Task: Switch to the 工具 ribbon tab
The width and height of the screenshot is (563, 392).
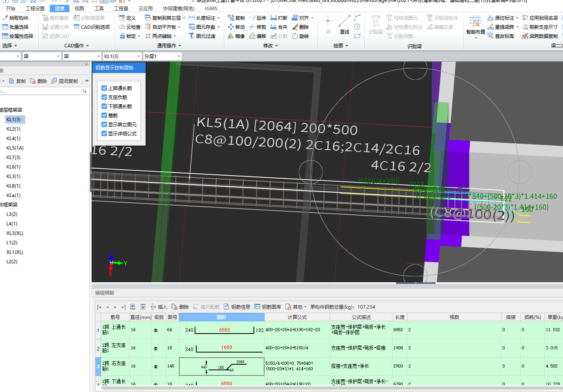Action: tap(99, 8)
